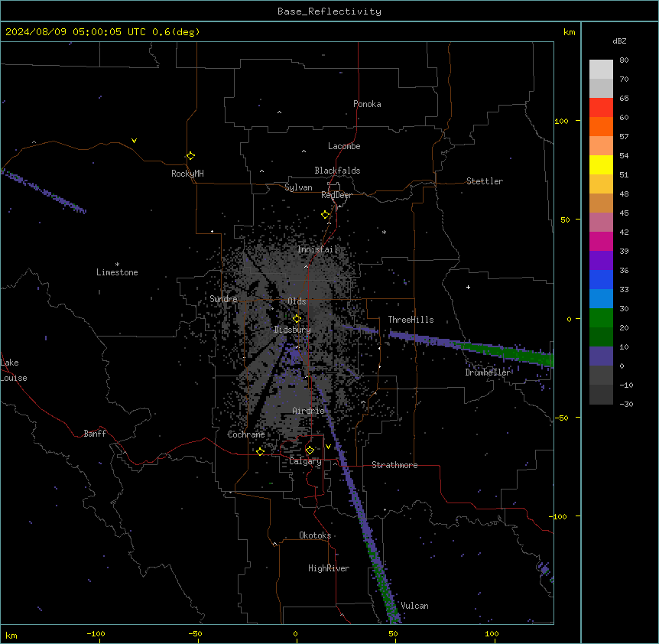Click the Sylvan label
Screen dimensions: 659x644
[x=298, y=187]
